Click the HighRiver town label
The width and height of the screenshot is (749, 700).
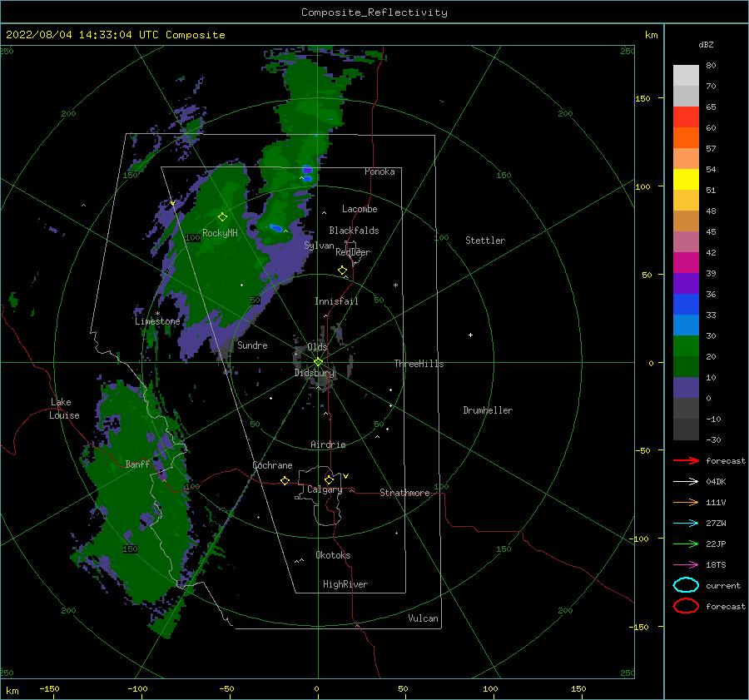click(345, 584)
